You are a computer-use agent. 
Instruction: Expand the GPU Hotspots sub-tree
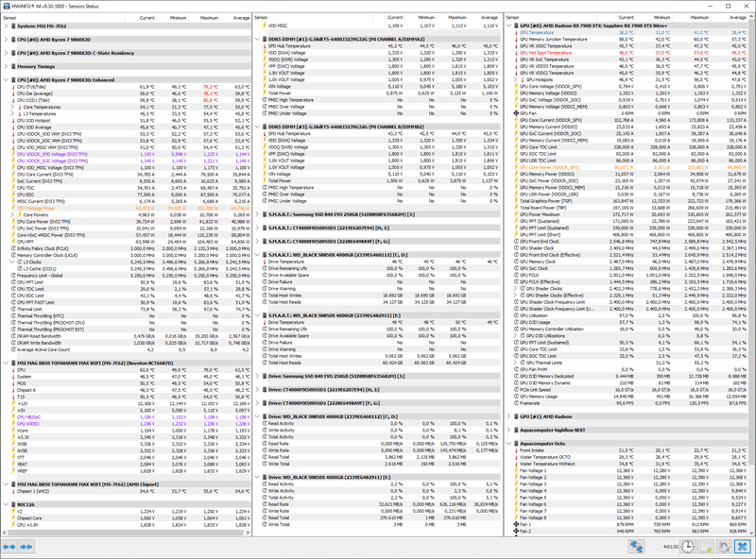point(516,79)
